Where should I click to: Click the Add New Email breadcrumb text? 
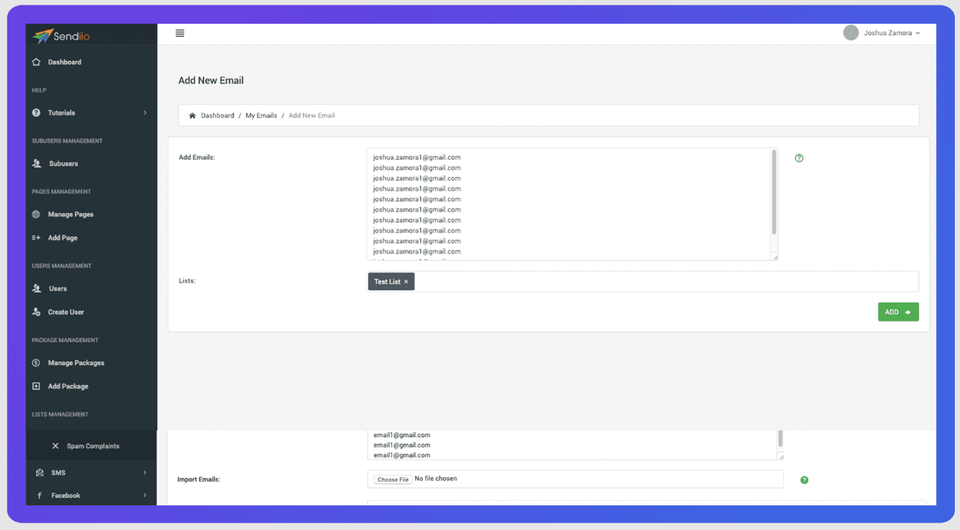click(312, 116)
